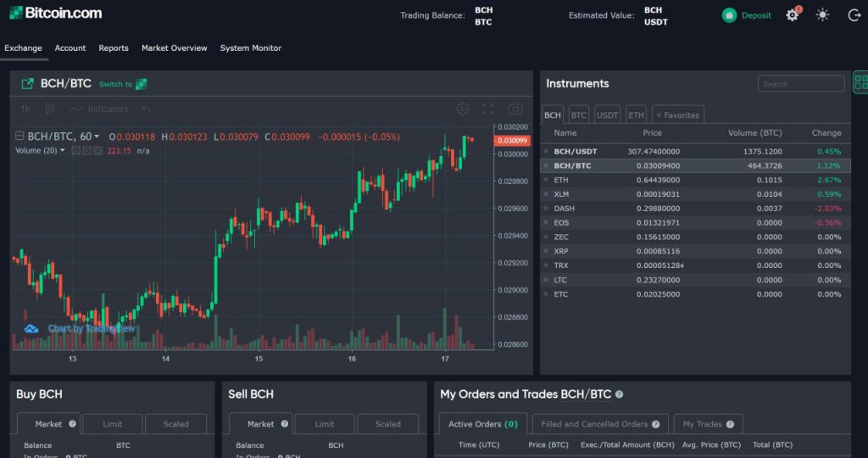Screen dimensions: 868x458
Task: Go to the Market Overview menu
Action: (x=174, y=48)
